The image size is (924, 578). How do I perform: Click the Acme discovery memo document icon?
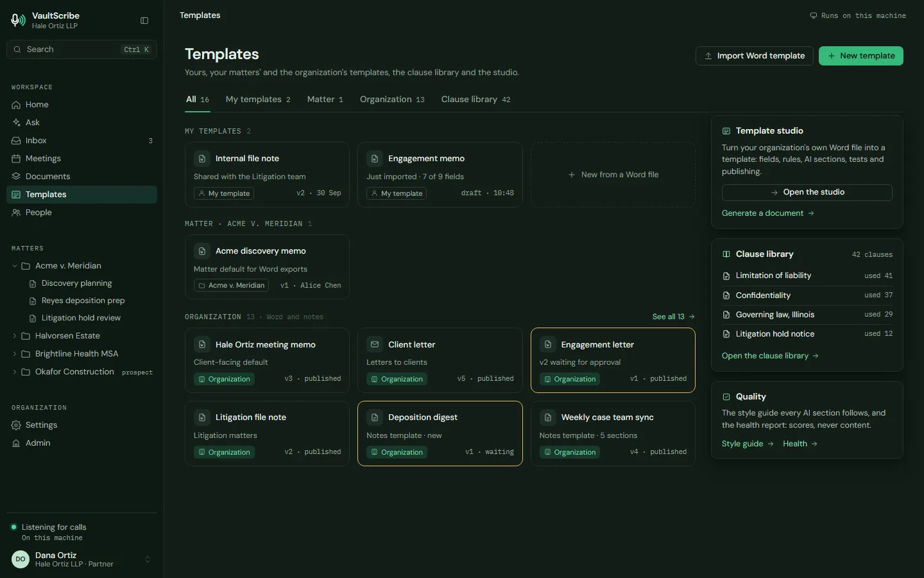202,251
